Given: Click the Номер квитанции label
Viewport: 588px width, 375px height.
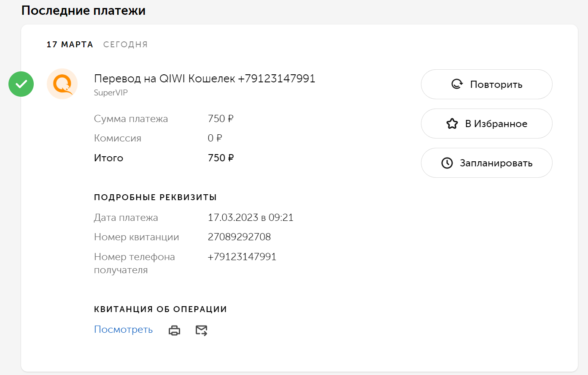Looking at the screenshot, I should click(137, 237).
